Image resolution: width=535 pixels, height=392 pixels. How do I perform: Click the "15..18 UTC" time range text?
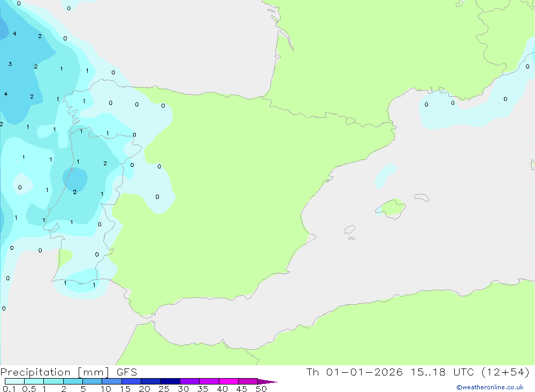point(442,372)
